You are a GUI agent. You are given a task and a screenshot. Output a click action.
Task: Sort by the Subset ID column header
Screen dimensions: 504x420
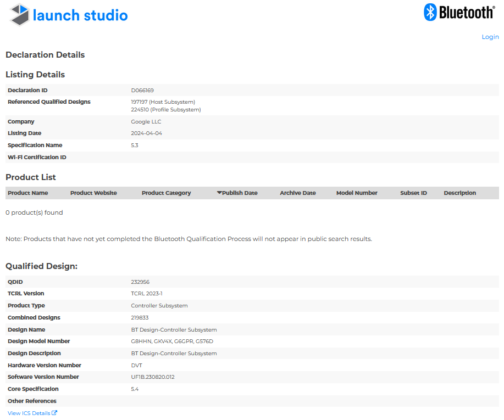tap(413, 193)
